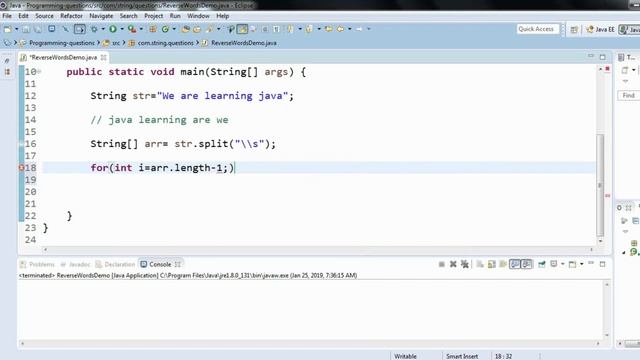Toggle the Scroll Lock icon in Console
The image size is (640, 360).
(491, 264)
